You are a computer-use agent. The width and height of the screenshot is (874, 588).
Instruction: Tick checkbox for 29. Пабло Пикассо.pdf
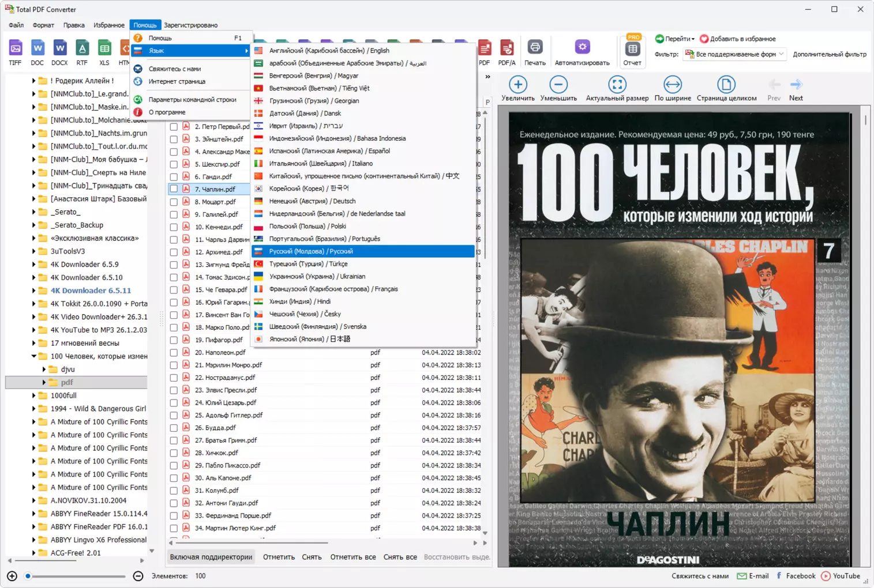(x=174, y=465)
